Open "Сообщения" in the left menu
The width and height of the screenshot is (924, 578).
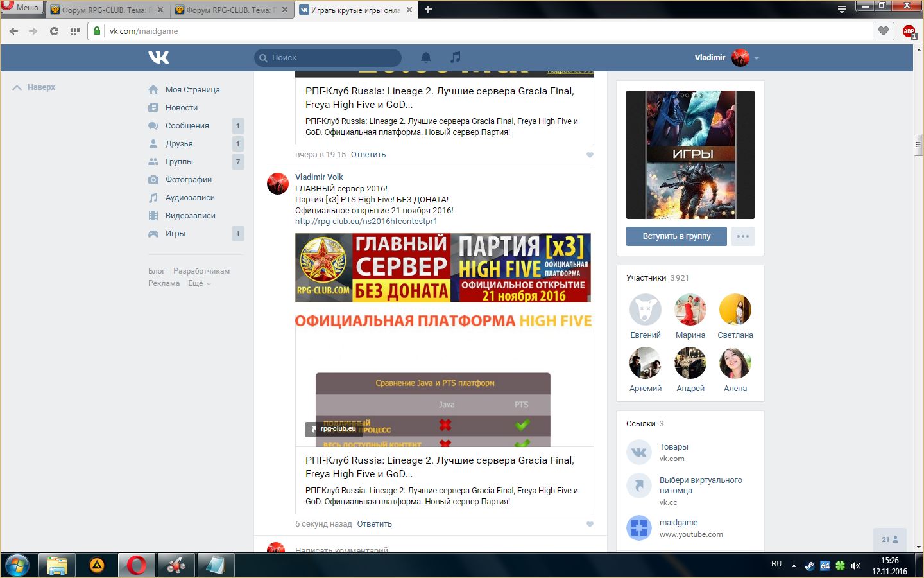187,126
